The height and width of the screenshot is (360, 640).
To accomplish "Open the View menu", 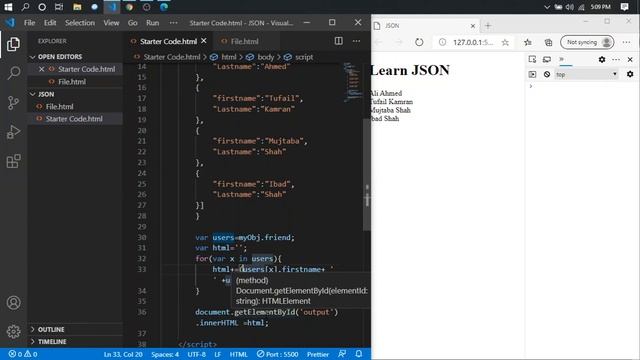I will [x=111, y=22].
